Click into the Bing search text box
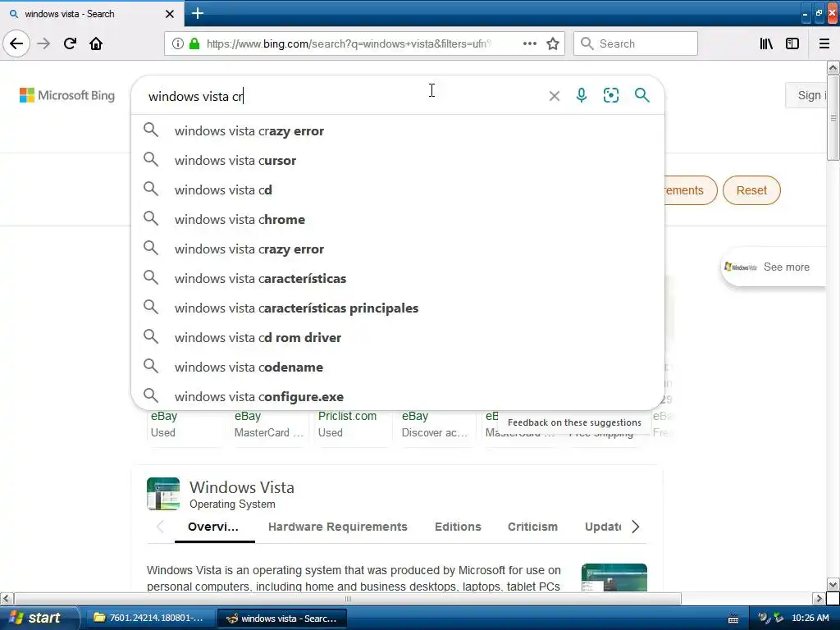The height and width of the screenshot is (630, 840). [x=343, y=96]
